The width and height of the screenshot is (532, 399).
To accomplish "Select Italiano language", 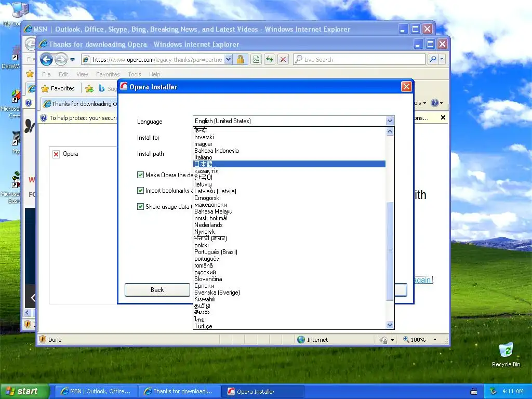I will tap(289, 157).
